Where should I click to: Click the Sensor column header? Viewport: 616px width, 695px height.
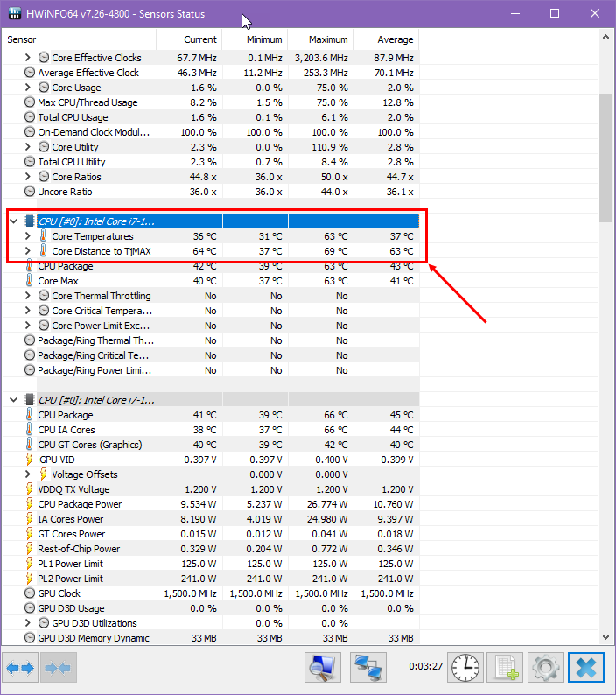(79, 39)
